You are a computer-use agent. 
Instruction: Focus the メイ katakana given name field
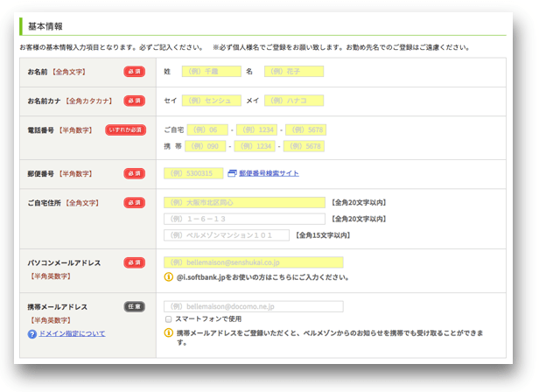294,101
